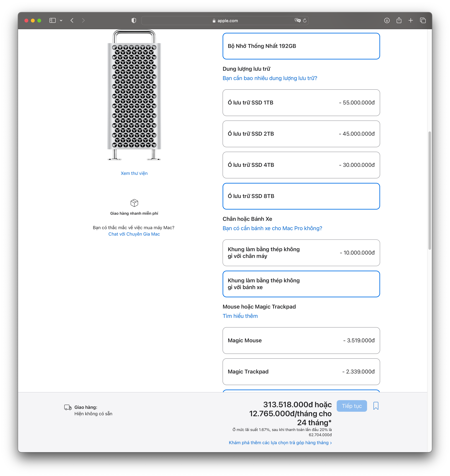Open the 'Tìm hiểu thêm' link
The image size is (450, 476).
[x=240, y=316]
